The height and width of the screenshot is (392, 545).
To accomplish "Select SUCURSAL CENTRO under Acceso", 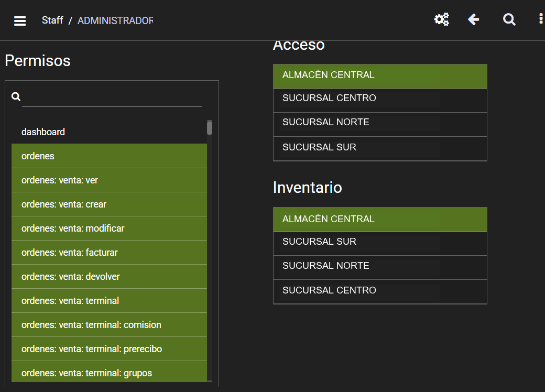I will coord(380,101).
